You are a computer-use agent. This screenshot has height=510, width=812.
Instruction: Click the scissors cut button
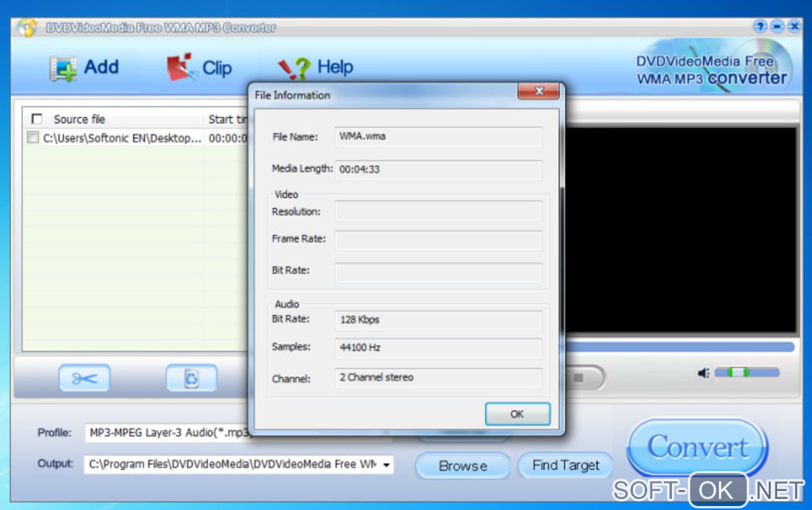coord(84,378)
